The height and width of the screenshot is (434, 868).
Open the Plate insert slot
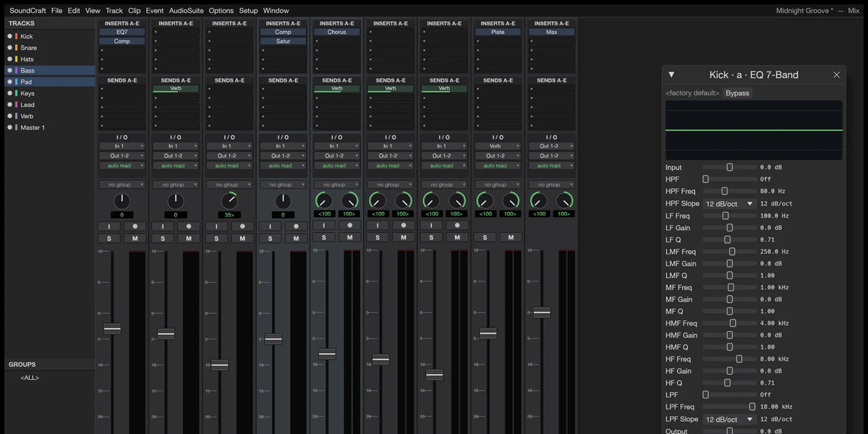pos(498,32)
